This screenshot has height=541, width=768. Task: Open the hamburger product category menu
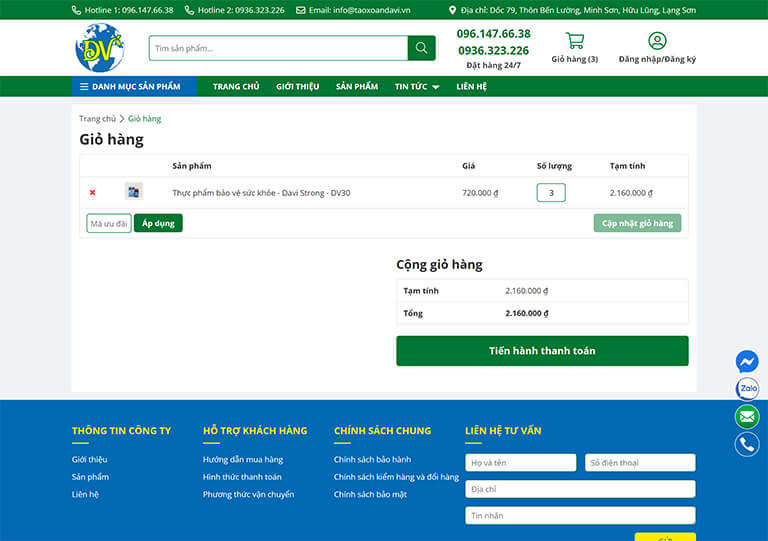[x=84, y=87]
